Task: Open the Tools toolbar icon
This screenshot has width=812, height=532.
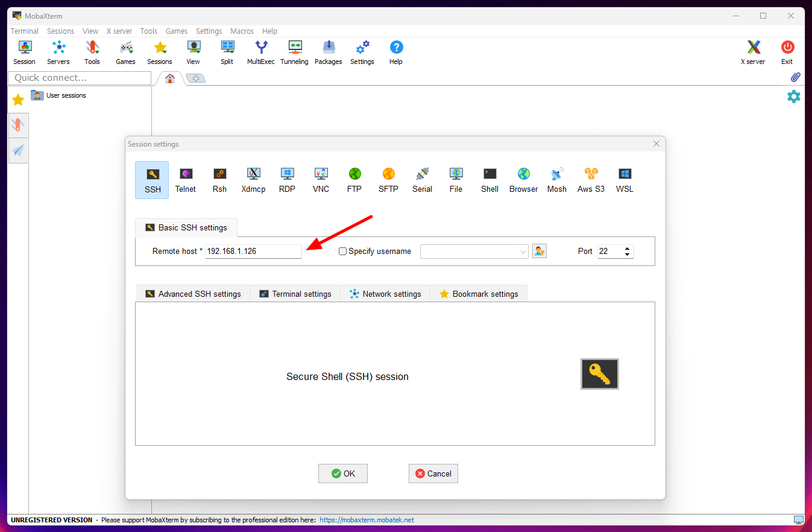Action: tap(92, 52)
